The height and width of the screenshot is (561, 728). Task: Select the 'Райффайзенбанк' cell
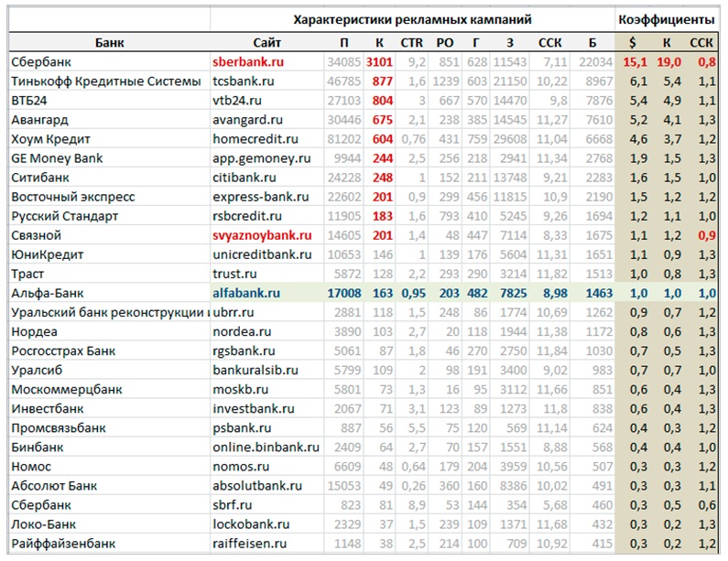(x=110, y=544)
